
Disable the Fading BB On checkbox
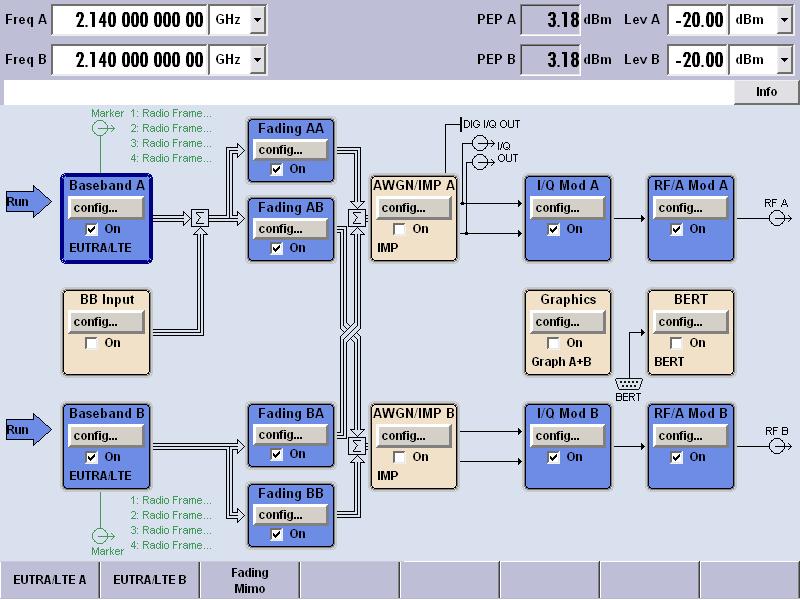[x=278, y=534]
